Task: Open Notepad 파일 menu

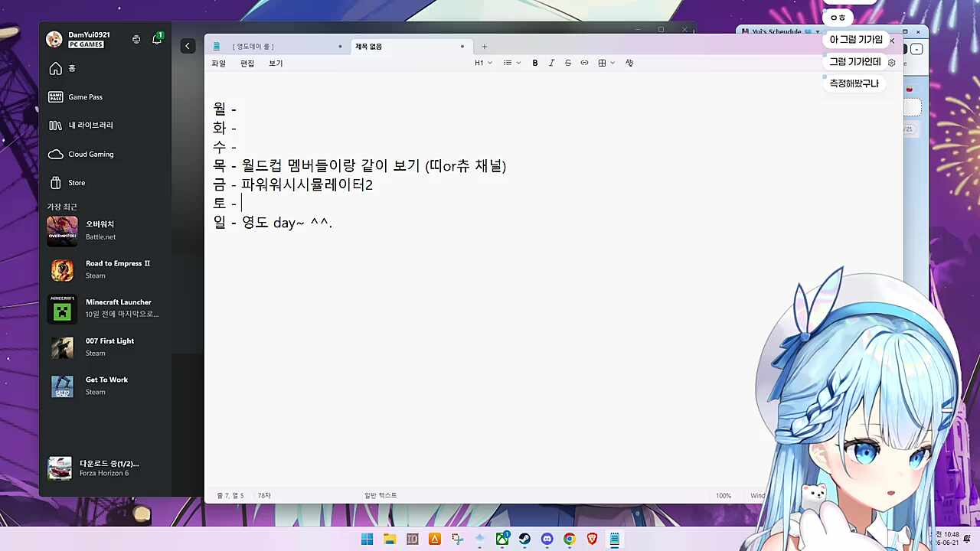Action: pyautogui.click(x=219, y=64)
